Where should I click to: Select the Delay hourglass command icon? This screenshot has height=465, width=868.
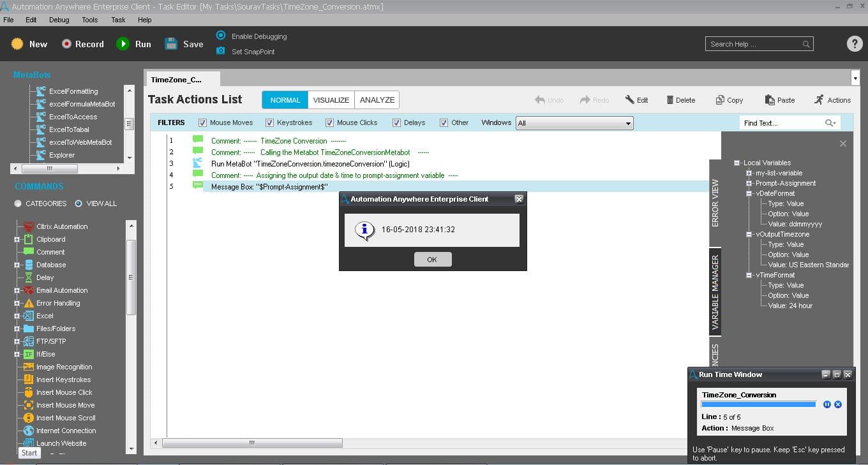click(x=29, y=277)
